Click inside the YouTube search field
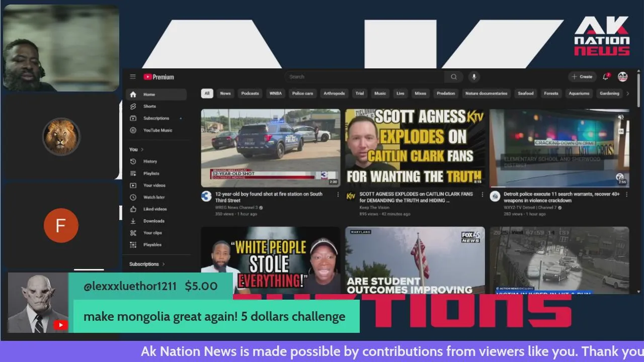The width and height of the screenshot is (644, 362). 365,77
